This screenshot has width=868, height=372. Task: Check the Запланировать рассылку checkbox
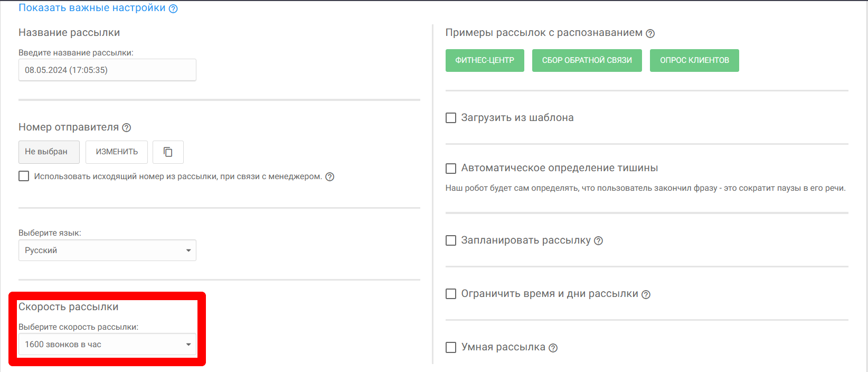451,240
